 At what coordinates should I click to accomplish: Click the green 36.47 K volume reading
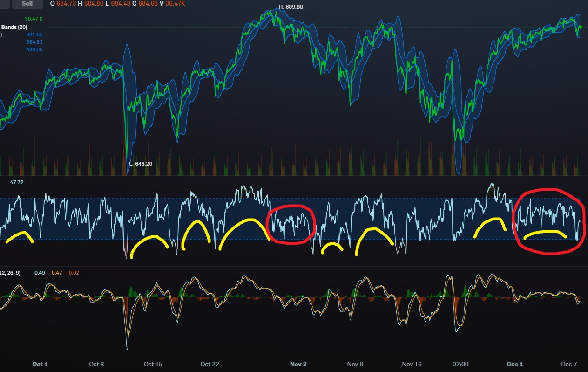click(34, 19)
